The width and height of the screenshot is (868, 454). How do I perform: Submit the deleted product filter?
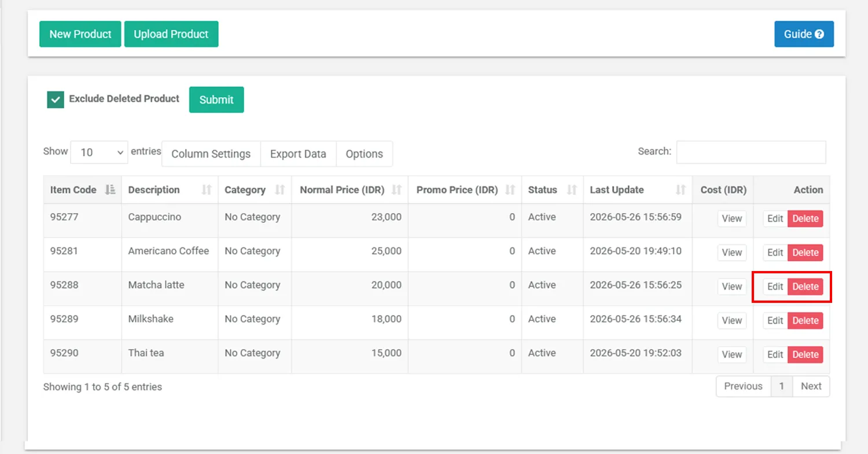click(x=216, y=100)
